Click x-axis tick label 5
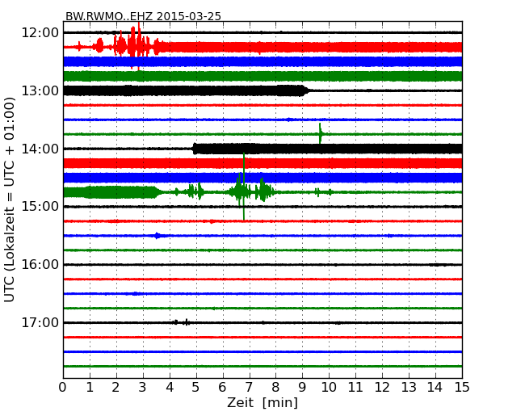Viewport: 525px width, 420px height. point(195,388)
